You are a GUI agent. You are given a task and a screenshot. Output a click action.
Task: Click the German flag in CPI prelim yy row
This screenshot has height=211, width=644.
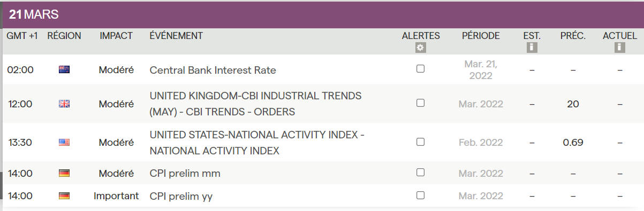tap(64, 196)
